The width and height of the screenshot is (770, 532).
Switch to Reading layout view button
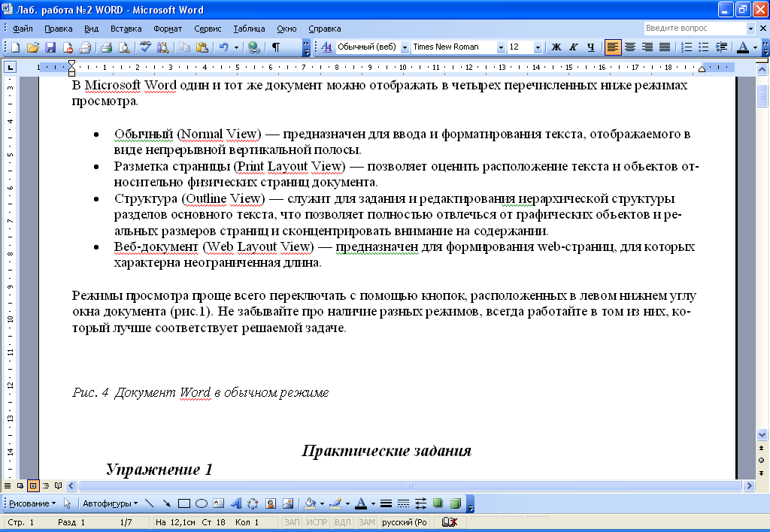tap(59, 486)
